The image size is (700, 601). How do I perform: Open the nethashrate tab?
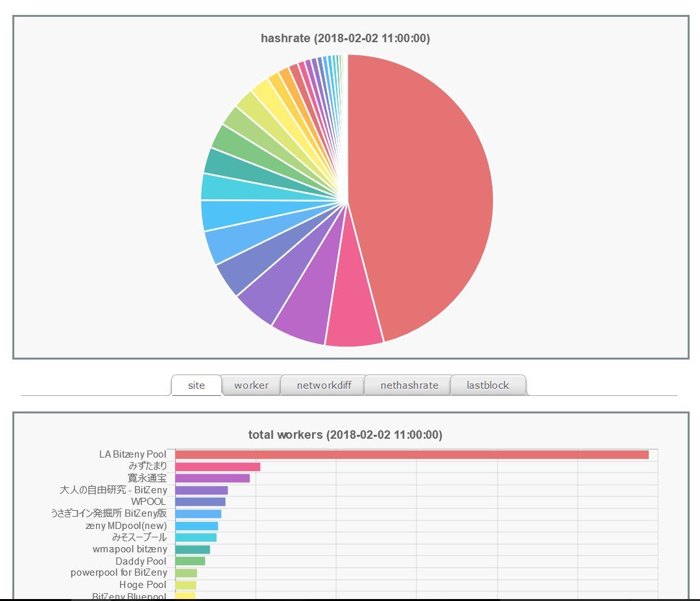coord(409,385)
